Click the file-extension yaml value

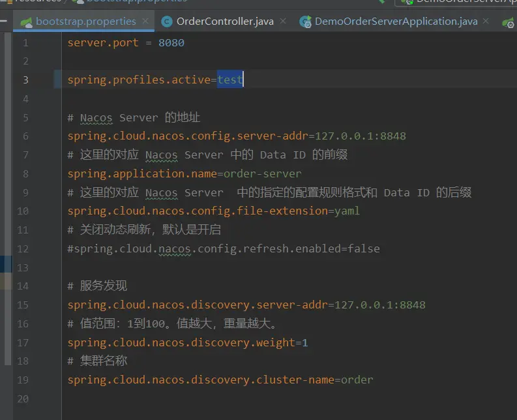[347, 211]
